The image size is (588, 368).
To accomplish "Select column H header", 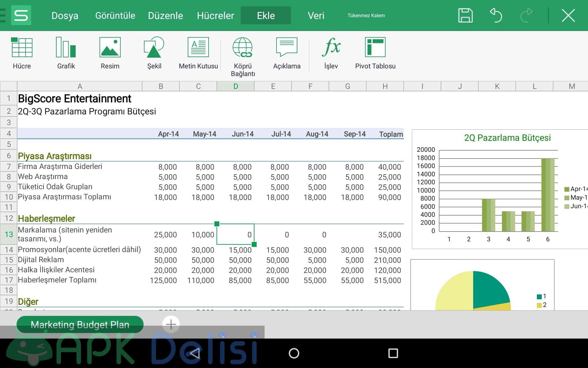I will [385, 86].
